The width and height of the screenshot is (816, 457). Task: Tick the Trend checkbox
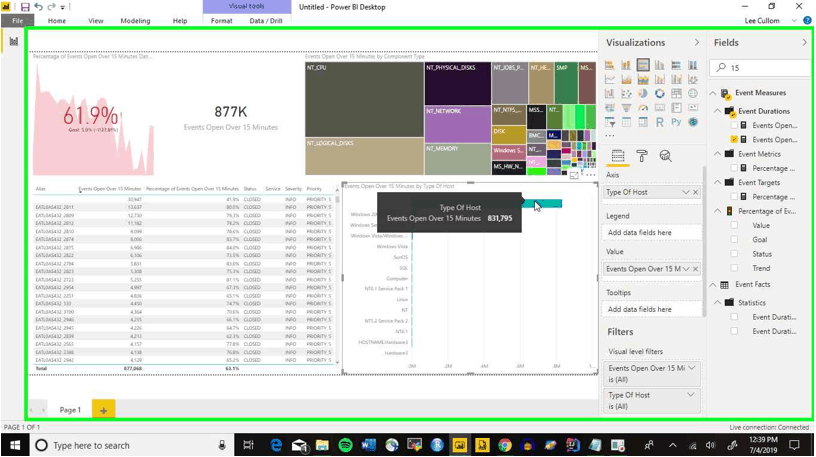734,268
